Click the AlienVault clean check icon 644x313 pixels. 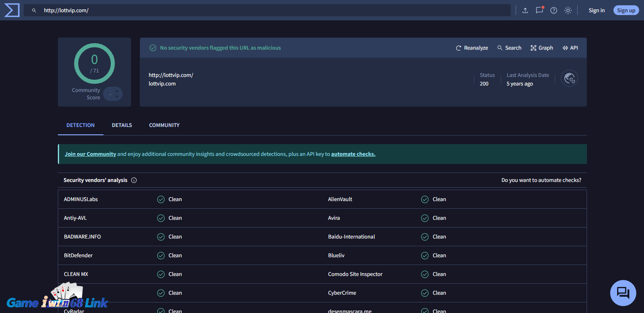pyautogui.click(x=425, y=199)
